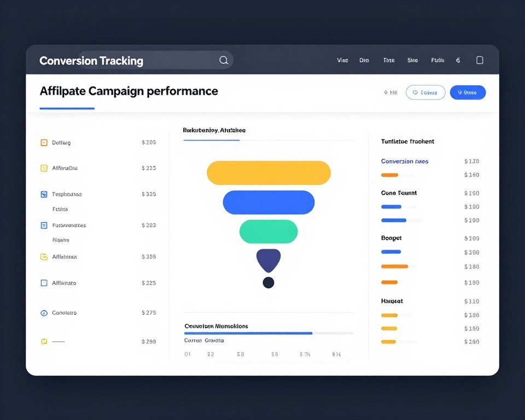Image resolution: width=525 pixels, height=420 pixels.
Task: Select the currency icon in the top navbar
Action: (458, 60)
